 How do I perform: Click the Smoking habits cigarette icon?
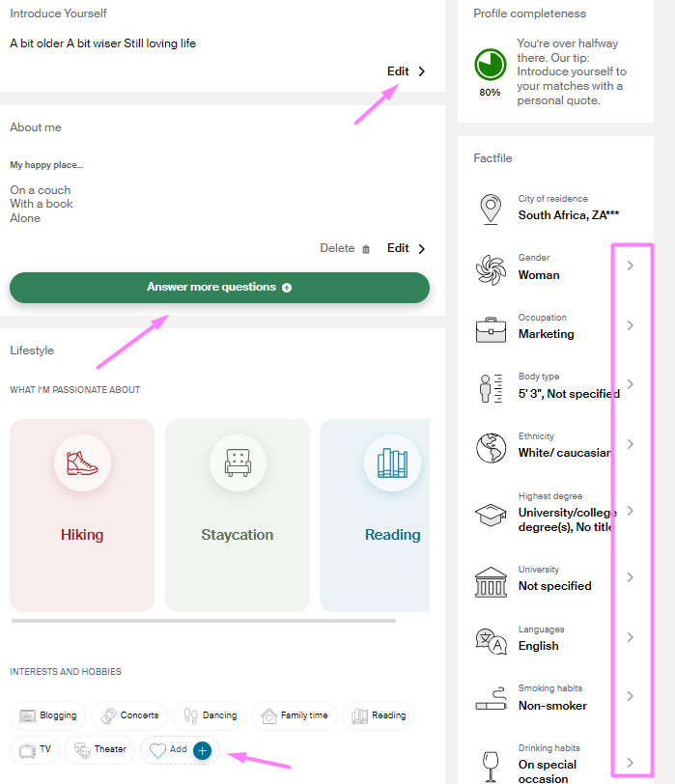(491, 698)
